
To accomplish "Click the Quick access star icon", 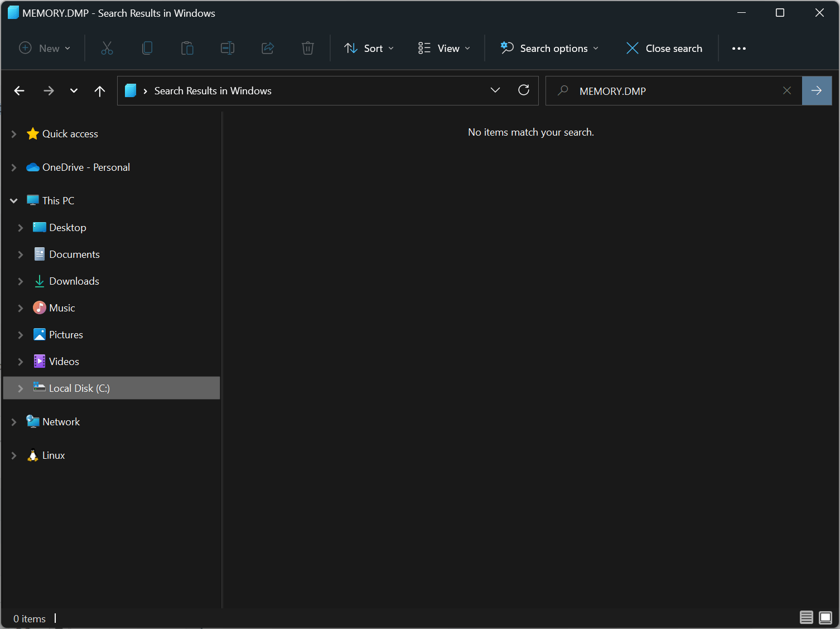I will coord(33,133).
